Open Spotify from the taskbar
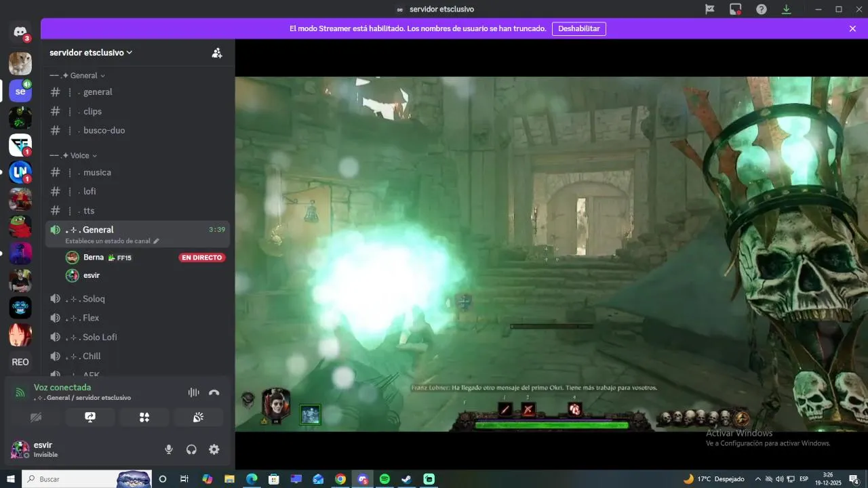This screenshot has width=868, height=488. [x=384, y=479]
